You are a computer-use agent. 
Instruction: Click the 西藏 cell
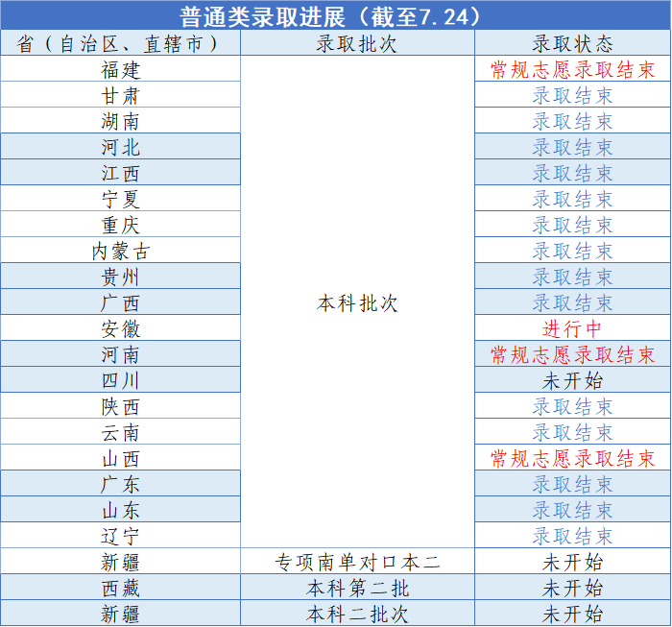point(120,588)
